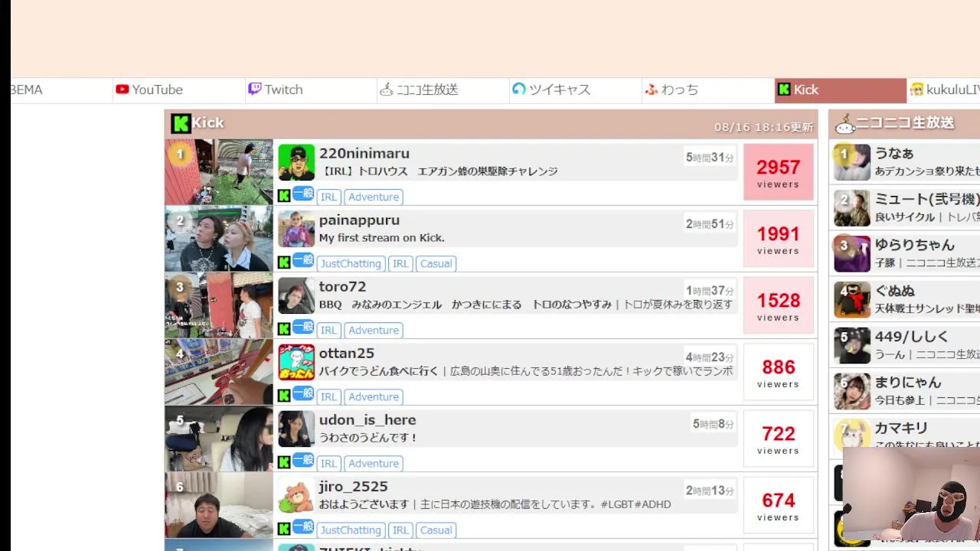Click the webcam overlay of masked streamer
This screenshot has height=551, width=980.
[911, 494]
